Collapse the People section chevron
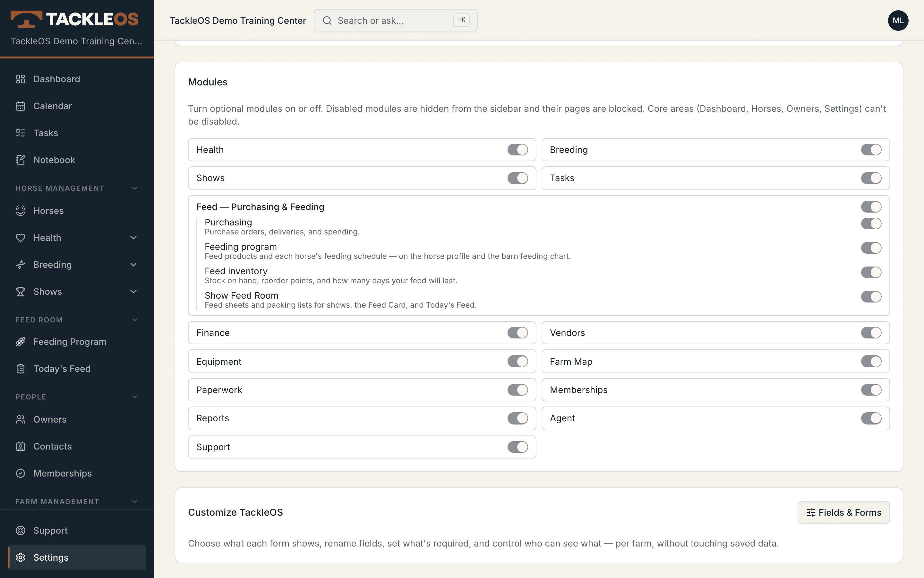Image resolution: width=924 pixels, height=578 pixels. pyautogui.click(x=134, y=397)
